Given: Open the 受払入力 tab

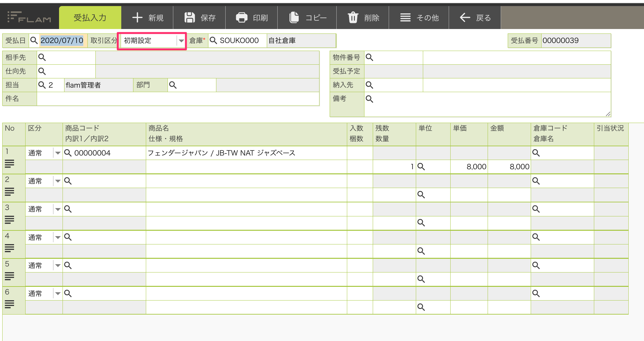Looking at the screenshot, I should tap(90, 18).
